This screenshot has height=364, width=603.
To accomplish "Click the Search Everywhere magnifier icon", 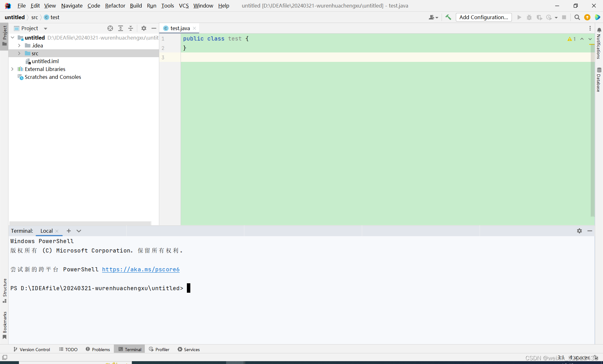I will 577,17.
